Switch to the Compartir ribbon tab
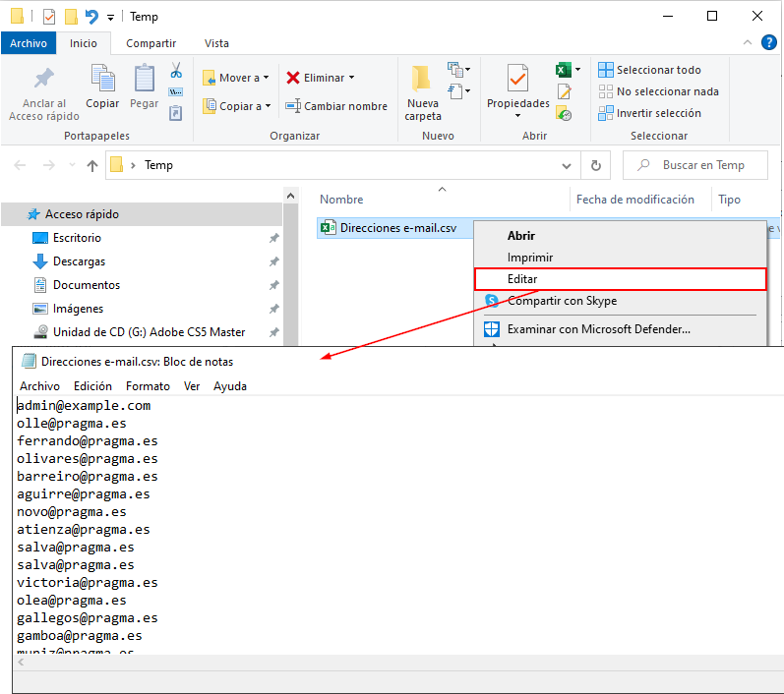This screenshot has width=784, height=694. click(151, 43)
